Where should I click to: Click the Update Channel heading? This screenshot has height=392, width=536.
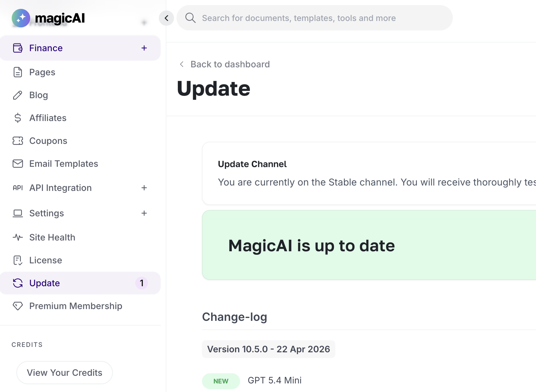coord(252,164)
